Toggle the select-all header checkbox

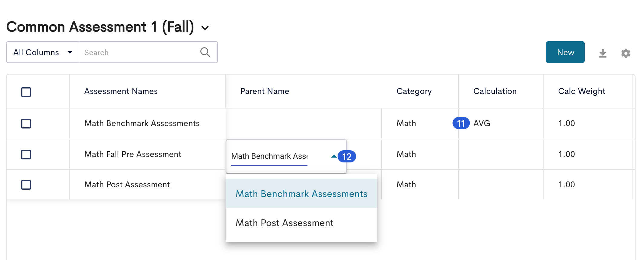[x=26, y=92]
